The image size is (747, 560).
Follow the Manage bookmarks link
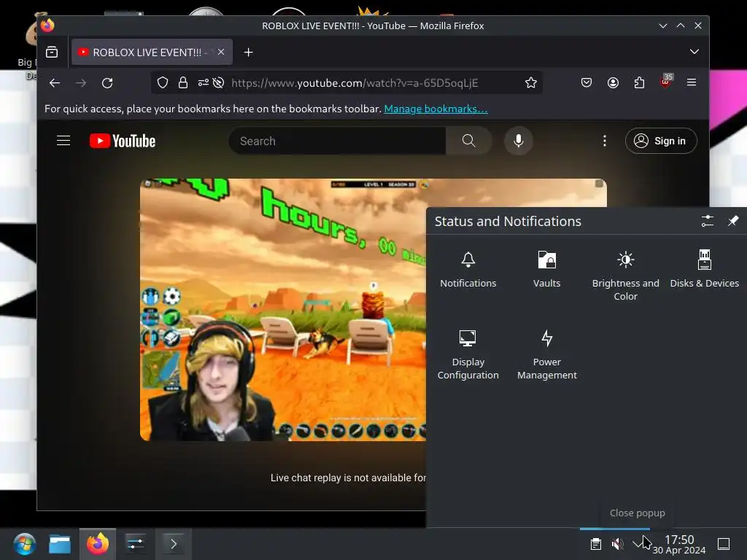tap(436, 109)
